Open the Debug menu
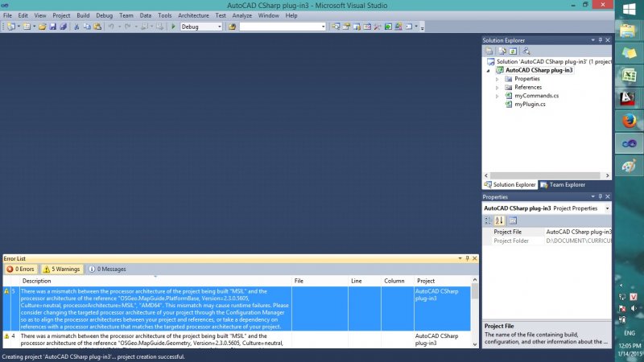Image resolution: width=644 pixels, height=362 pixels. (105, 15)
